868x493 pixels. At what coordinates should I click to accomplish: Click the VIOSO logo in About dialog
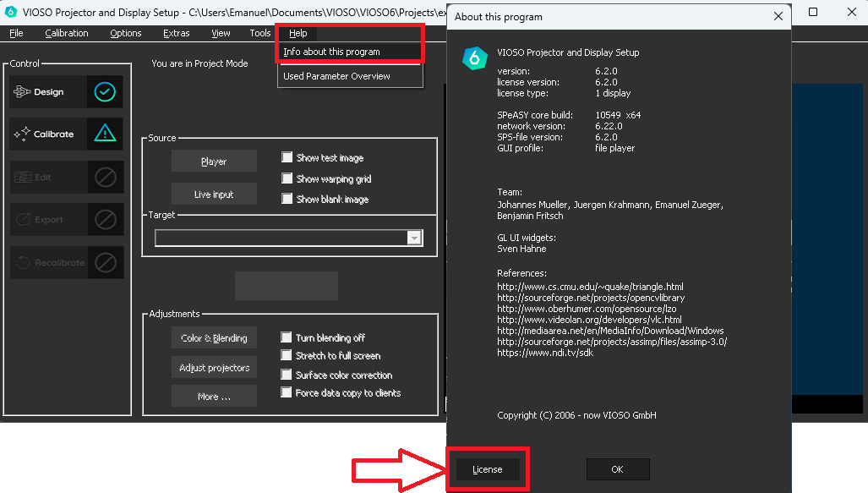coord(475,58)
